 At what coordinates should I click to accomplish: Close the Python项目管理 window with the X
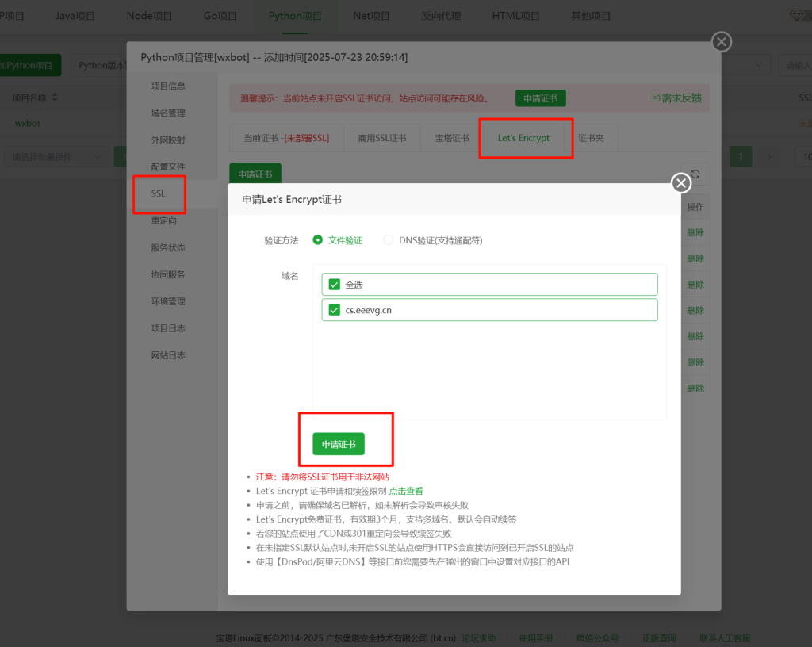(721, 42)
